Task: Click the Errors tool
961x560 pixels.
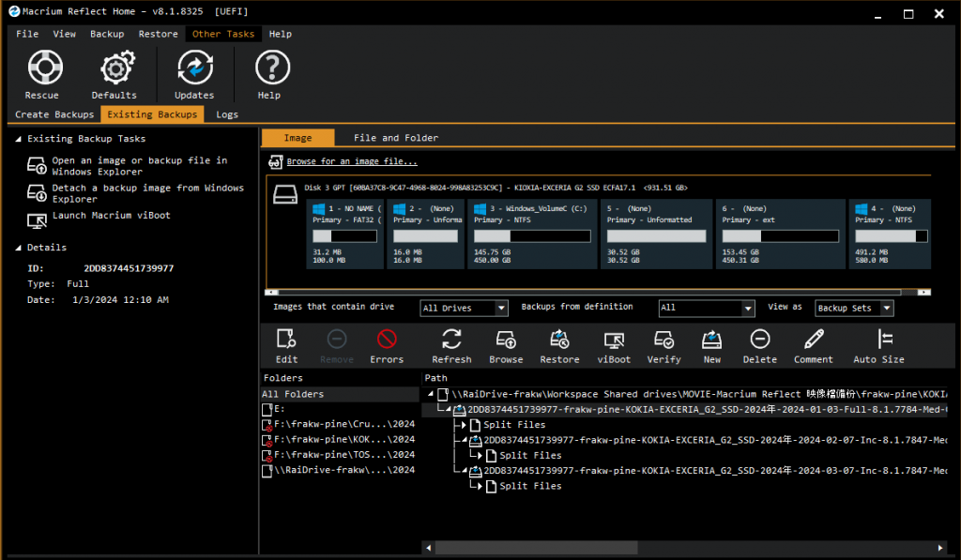Action: [387, 347]
